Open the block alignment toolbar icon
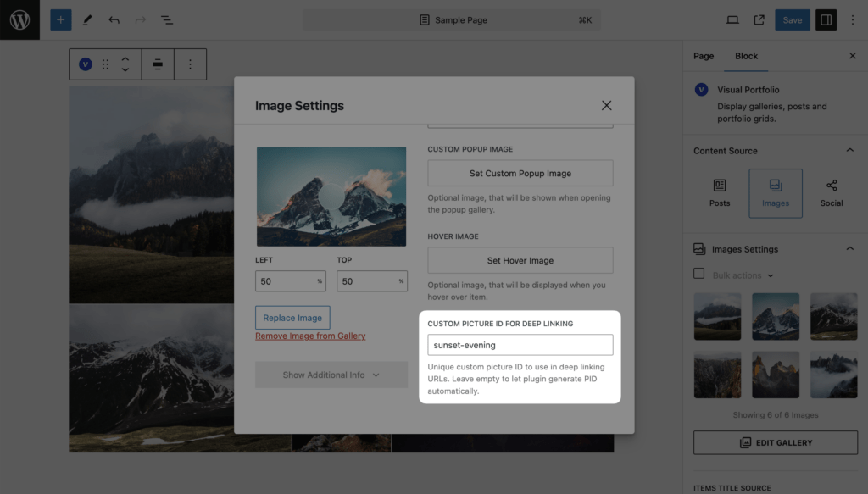Viewport: 868px width, 494px height. [x=158, y=64]
